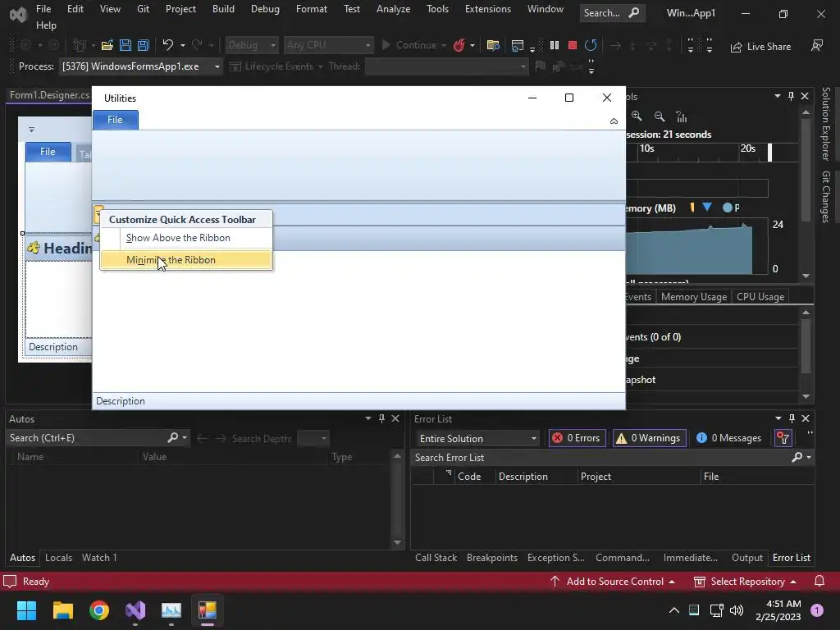Expand the Hot Reload dropdown arrow
This screenshot has height=630, width=840.
tap(472, 46)
